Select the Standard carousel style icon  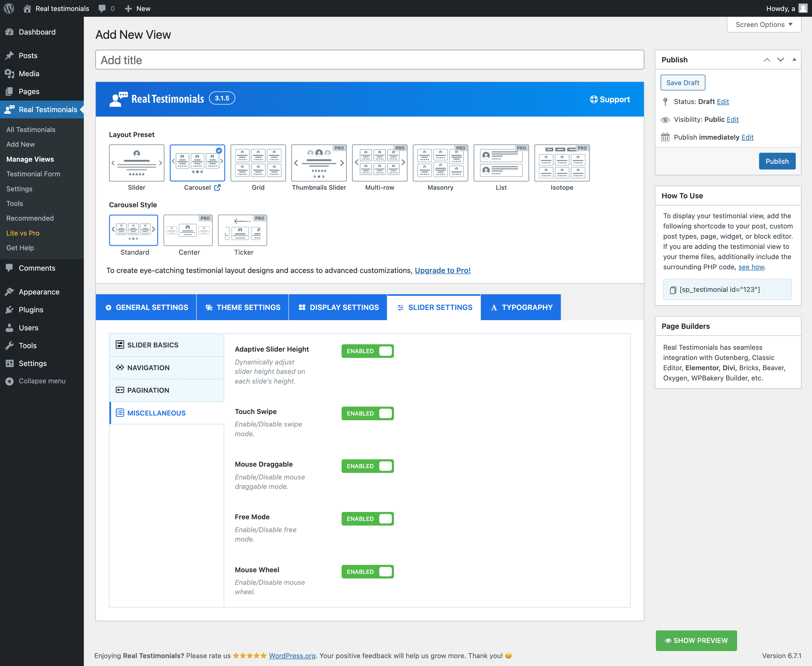134,230
